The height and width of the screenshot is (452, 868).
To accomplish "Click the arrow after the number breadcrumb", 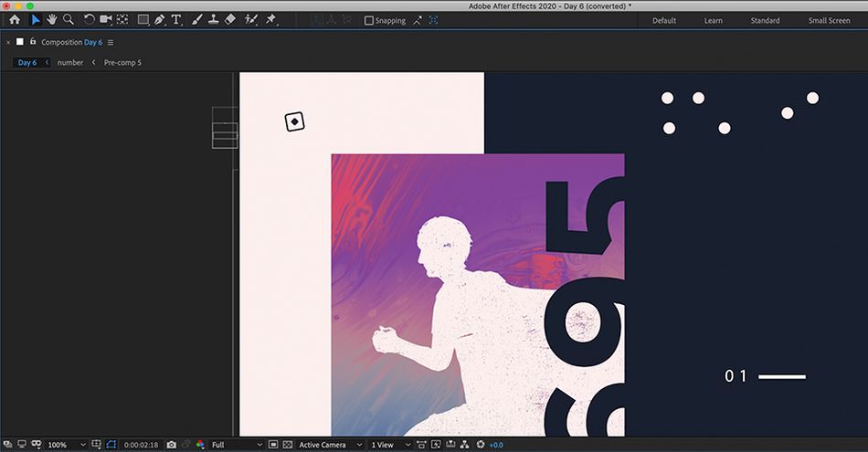I will point(93,62).
